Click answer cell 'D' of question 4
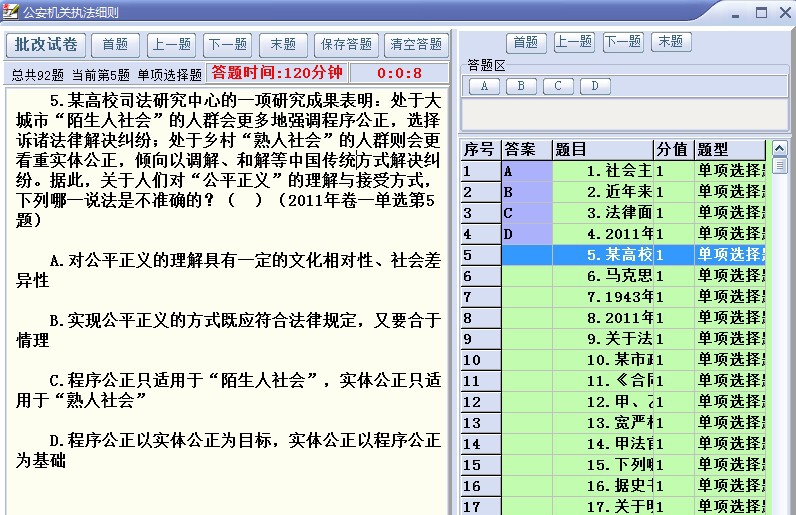Image resolution: width=796 pixels, height=515 pixels. [527, 234]
